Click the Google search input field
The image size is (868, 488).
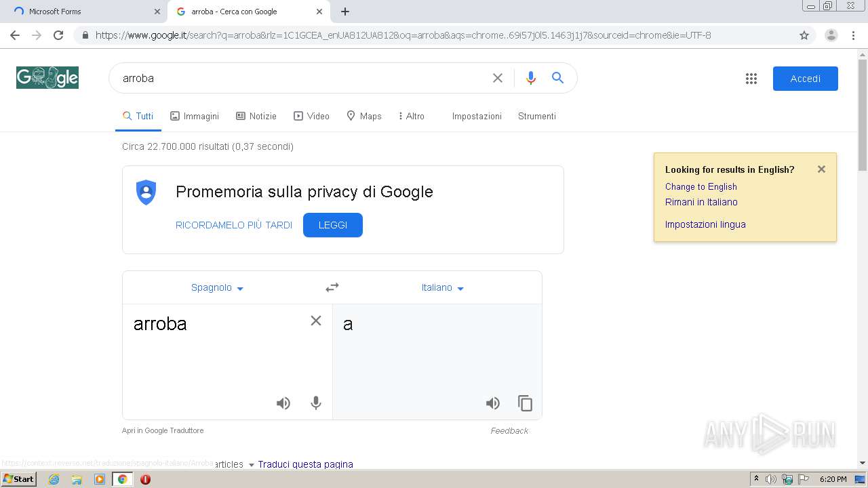(x=302, y=78)
